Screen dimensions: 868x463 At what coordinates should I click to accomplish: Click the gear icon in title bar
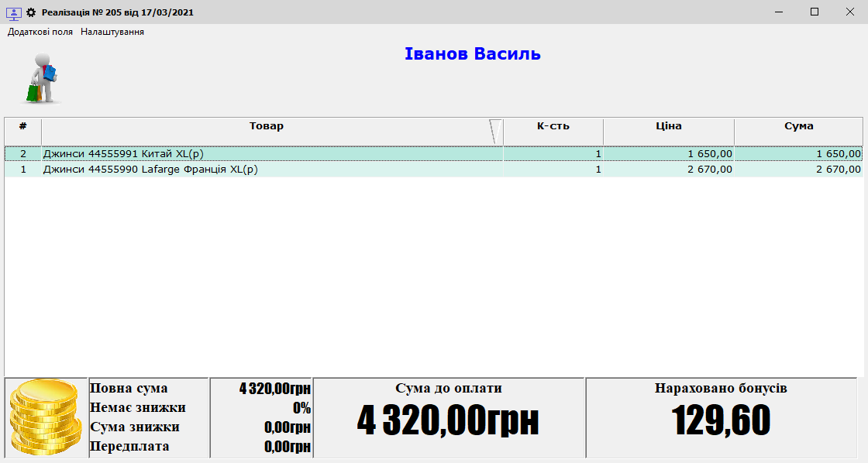31,12
